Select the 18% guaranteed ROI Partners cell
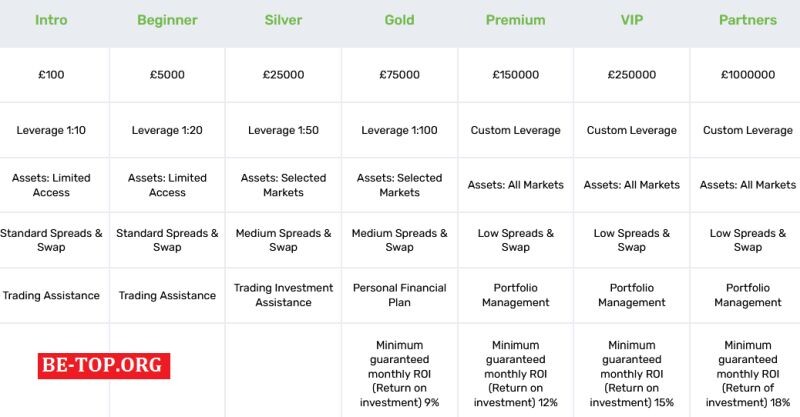This screenshot has width=800, height=417. pyautogui.click(x=747, y=374)
